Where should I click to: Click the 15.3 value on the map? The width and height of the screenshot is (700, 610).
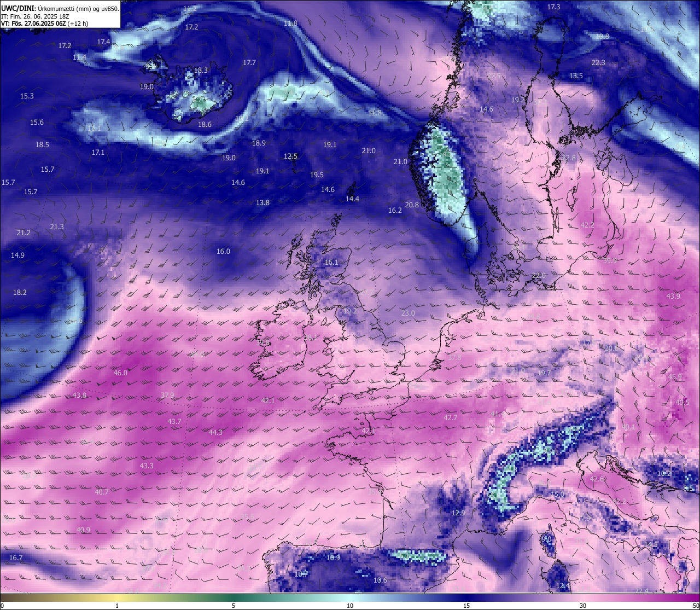click(x=27, y=96)
